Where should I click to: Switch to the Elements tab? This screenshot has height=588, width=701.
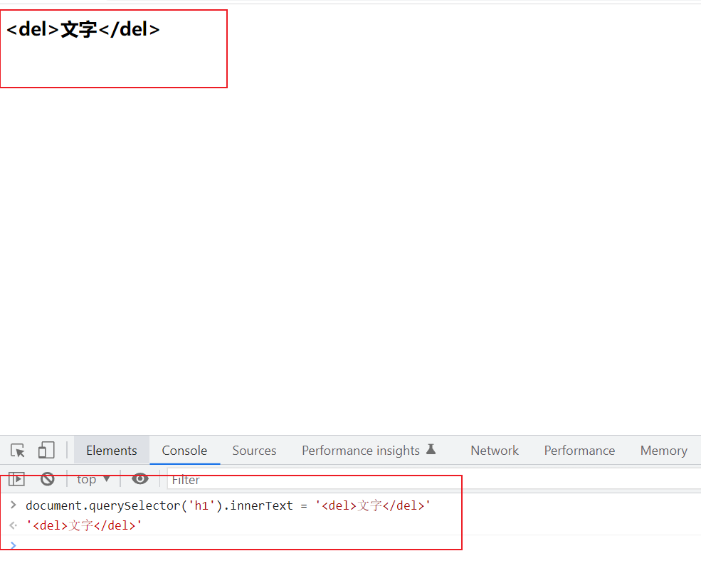point(111,451)
